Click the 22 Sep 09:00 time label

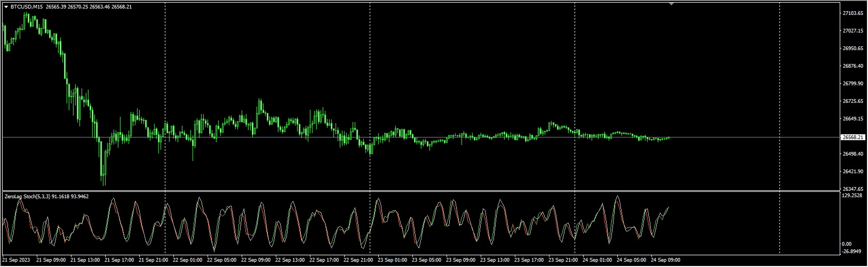tap(257, 261)
